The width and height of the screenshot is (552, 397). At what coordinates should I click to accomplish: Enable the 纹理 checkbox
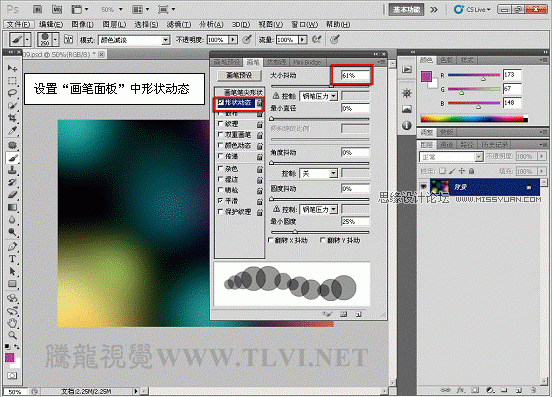click(x=221, y=124)
